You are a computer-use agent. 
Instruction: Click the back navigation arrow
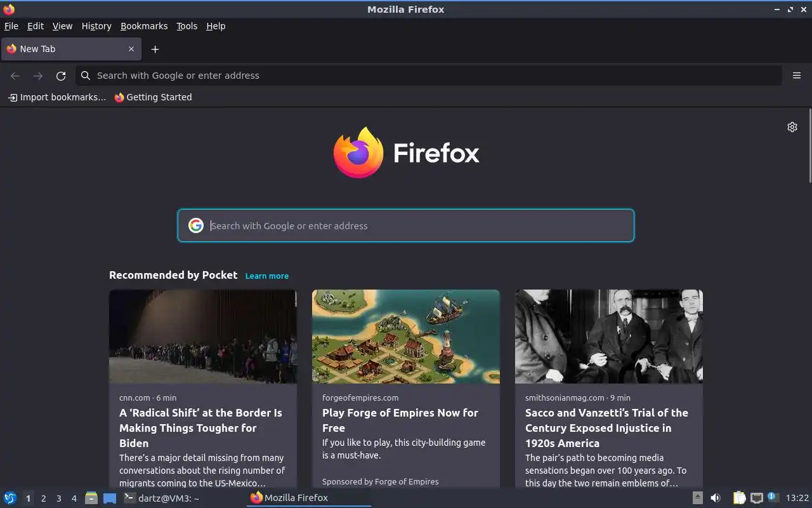click(x=15, y=76)
